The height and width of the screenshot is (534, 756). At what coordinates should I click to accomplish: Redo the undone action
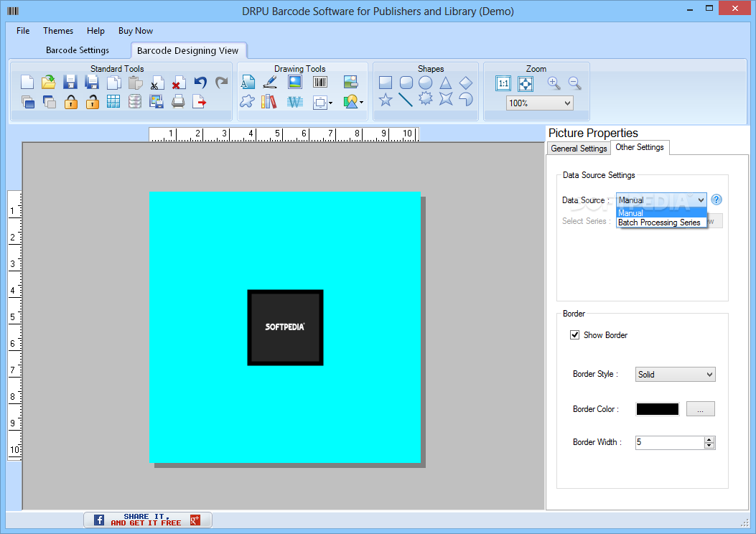coord(221,83)
